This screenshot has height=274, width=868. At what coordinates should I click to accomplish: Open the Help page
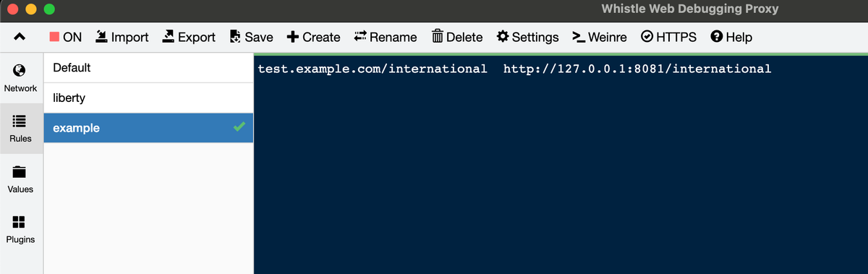point(731,37)
